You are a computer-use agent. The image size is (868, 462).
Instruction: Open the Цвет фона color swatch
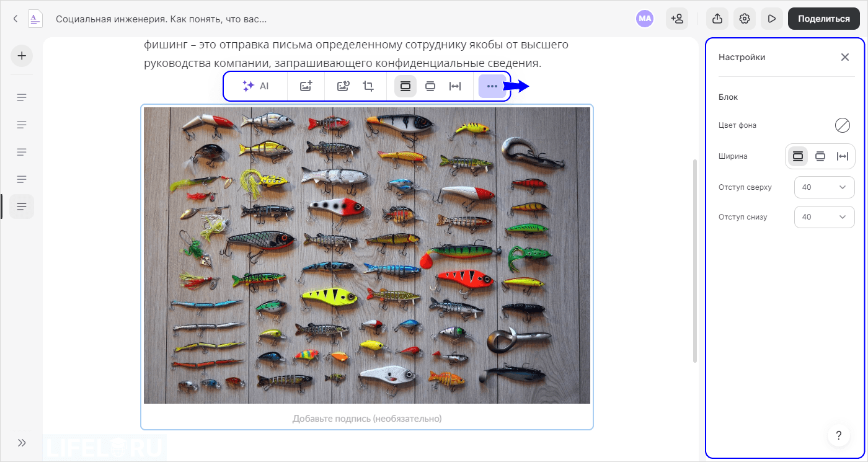coord(843,125)
